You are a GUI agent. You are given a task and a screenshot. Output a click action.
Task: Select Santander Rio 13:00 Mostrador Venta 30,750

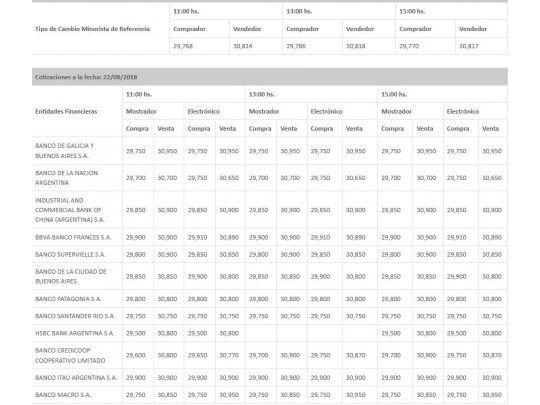click(290, 316)
